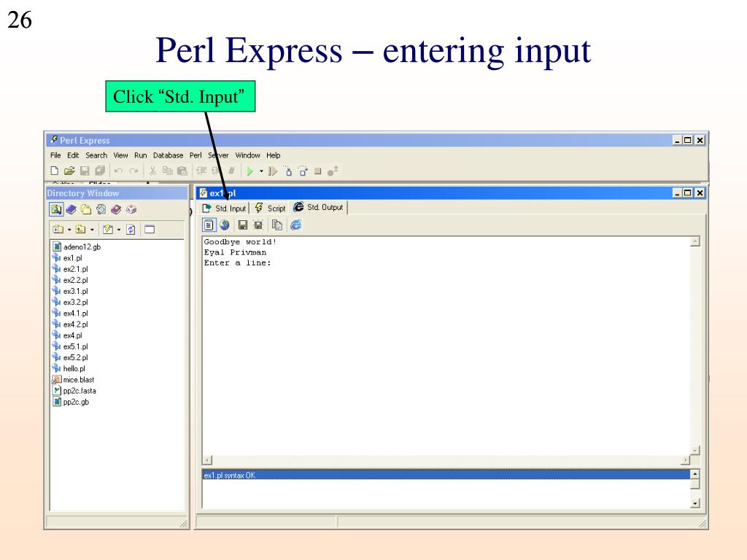Viewport: 747px width, 560px height.
Task: Click the lightning filter icon in directory toolbar
Action: click(108, 230)
